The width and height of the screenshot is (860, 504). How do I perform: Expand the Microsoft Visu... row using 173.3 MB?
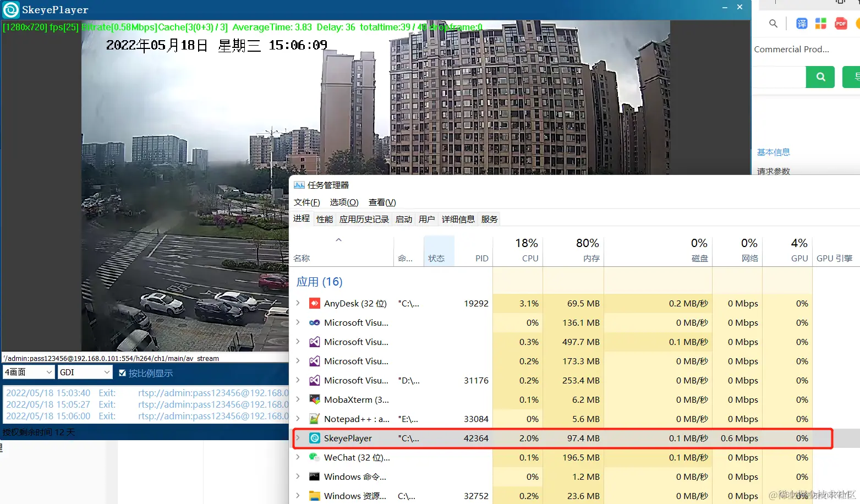pyautogui.click(x=298, y=361)
